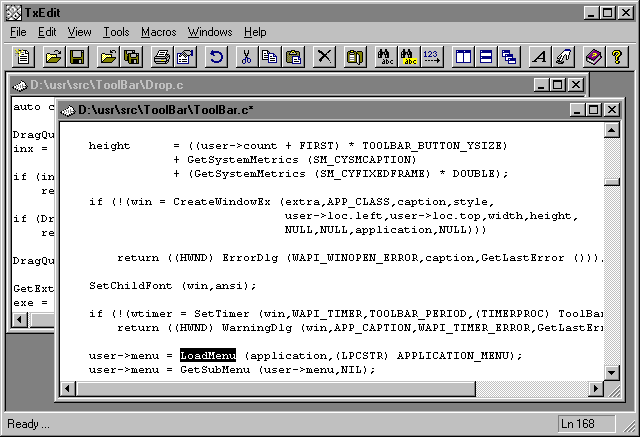640x437 pixels.
Task: Open the Macros menu
Action: pyautogui.click(x=159, y=32)
